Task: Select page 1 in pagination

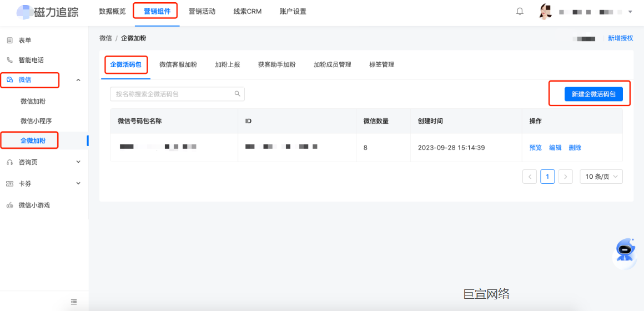Action: (547, 177)
